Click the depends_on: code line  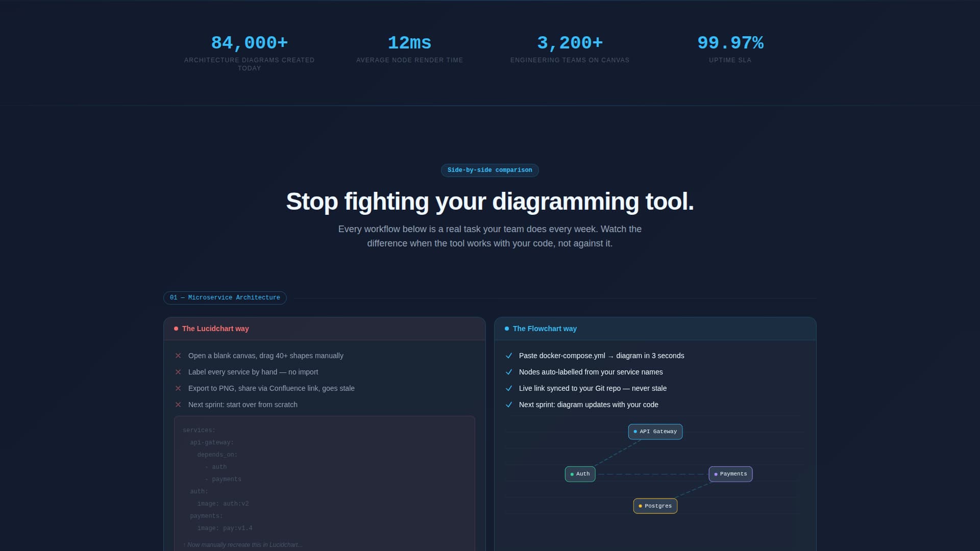(x=217, y=455)
